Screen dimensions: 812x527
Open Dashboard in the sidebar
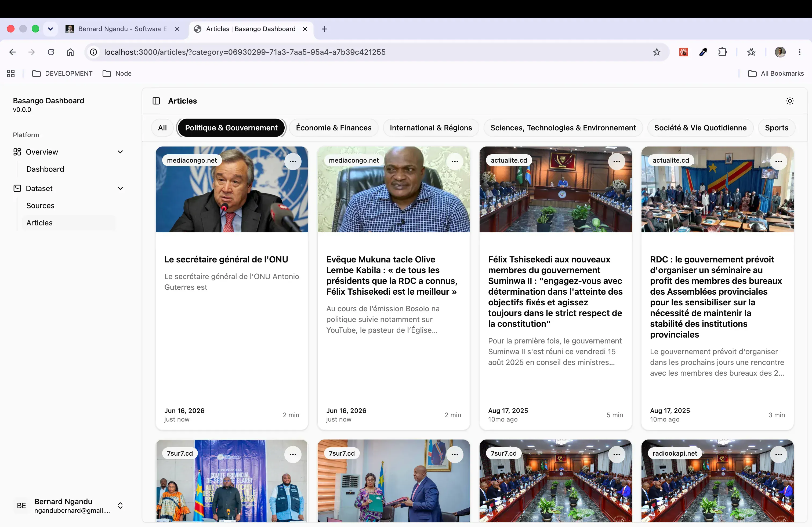click(45, 169)
